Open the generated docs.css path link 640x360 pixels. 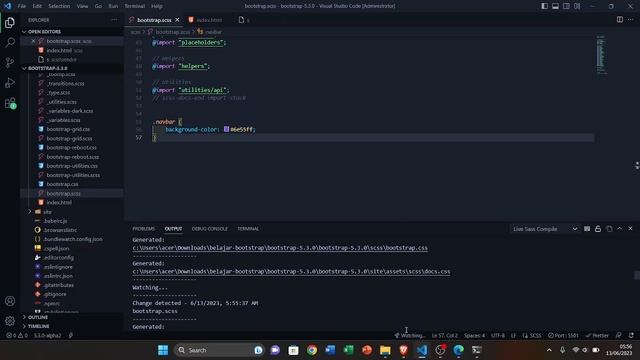291,271
